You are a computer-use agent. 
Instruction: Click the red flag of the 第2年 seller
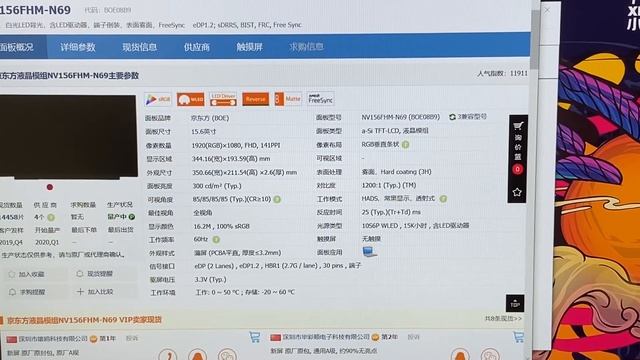(276, 338)
